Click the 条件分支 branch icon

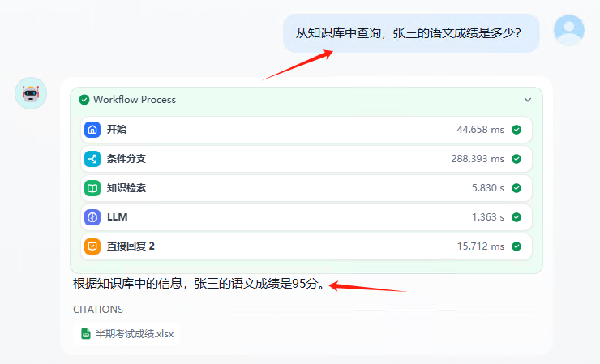[92, 159]
